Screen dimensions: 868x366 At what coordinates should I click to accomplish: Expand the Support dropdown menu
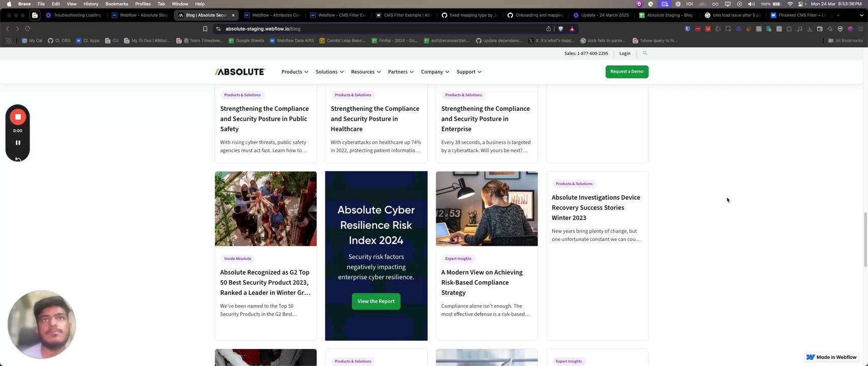[x=469, y=72]
